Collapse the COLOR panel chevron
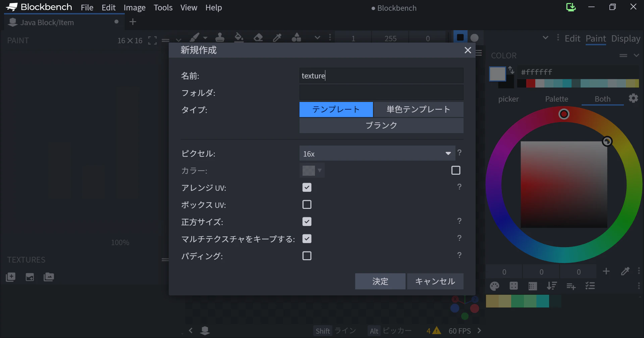This screenshot has height=338, width=644. pyautogui.click(x=636, y=55)
